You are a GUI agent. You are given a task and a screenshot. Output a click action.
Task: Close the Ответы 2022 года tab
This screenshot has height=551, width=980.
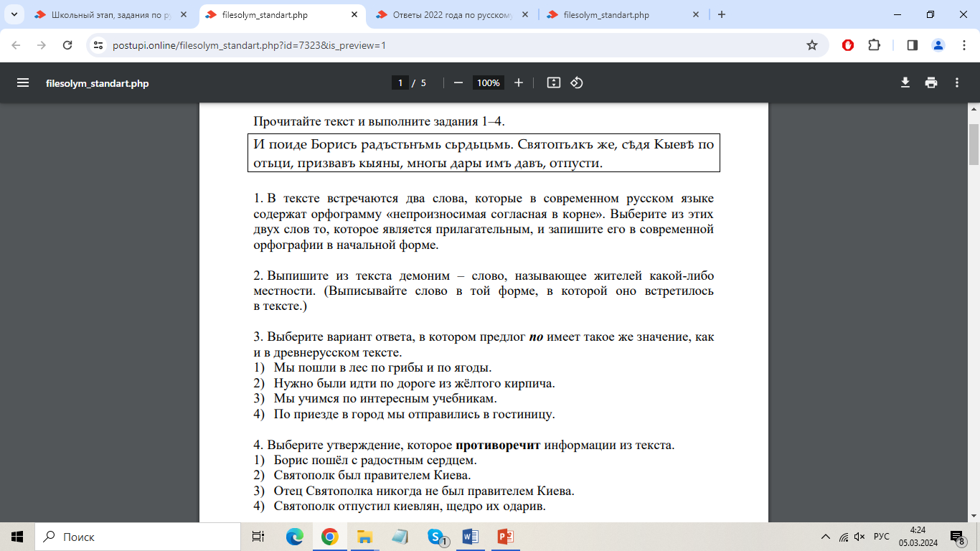pyautogui.click(x=525, y=15)
